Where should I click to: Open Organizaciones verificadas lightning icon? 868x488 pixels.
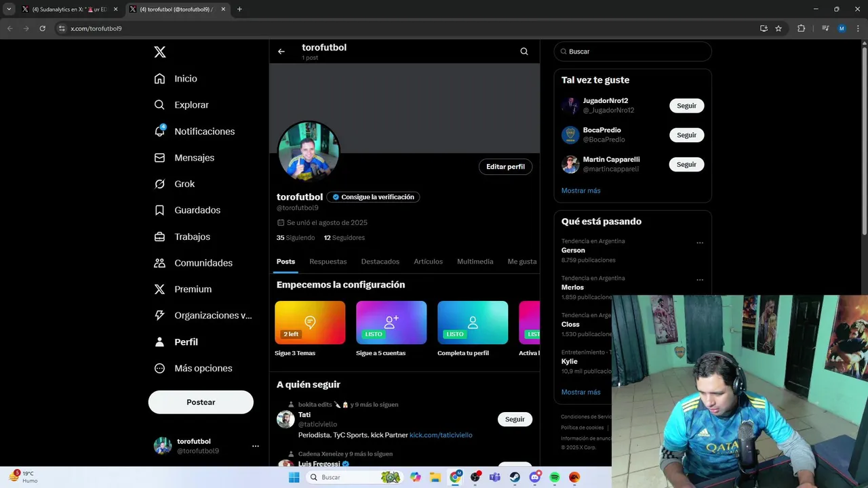[x=159, y=315]
